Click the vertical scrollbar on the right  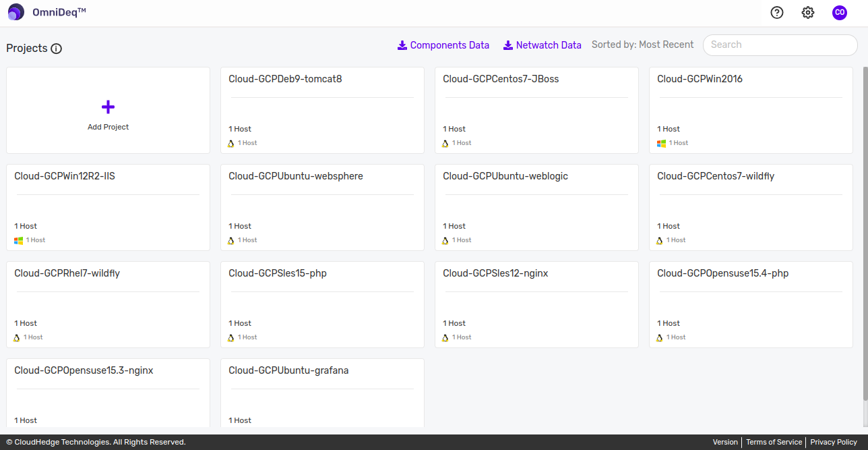[x=865, y=229]
